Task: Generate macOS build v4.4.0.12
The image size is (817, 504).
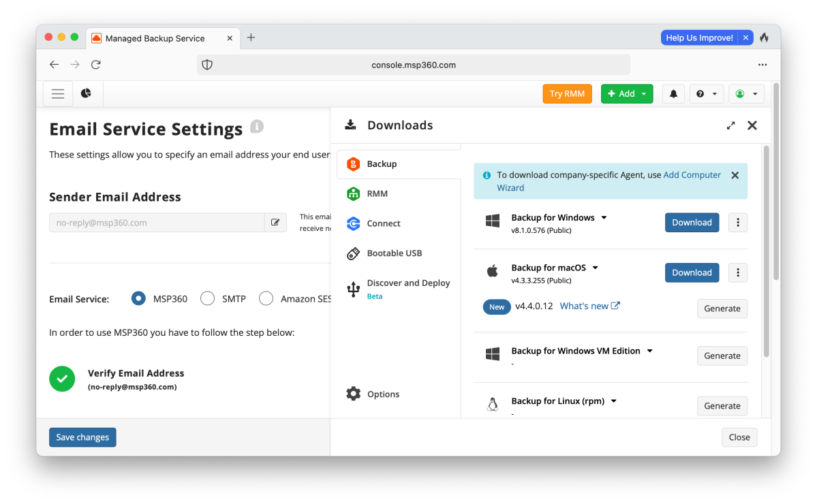Action: coord(722,309)
